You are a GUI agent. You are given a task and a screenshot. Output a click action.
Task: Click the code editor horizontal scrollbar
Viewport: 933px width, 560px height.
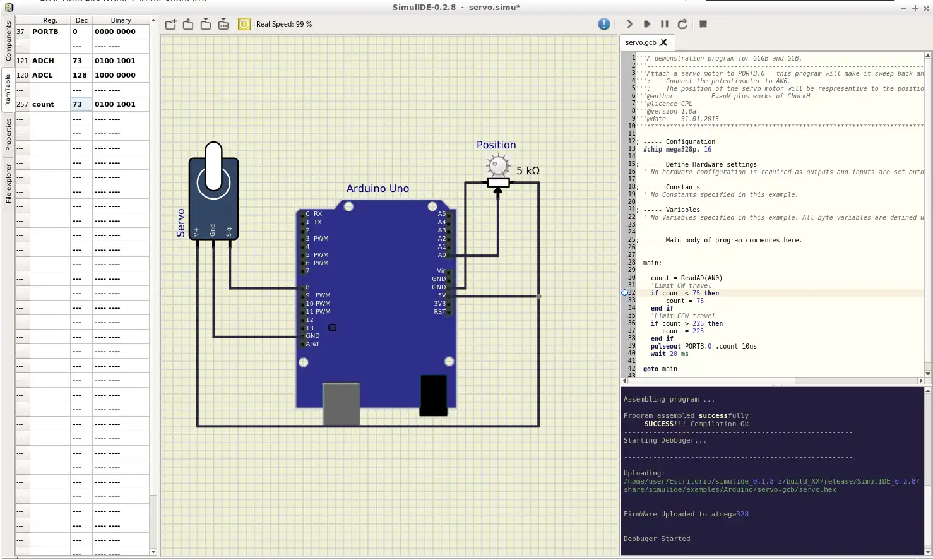pos(712,381)
